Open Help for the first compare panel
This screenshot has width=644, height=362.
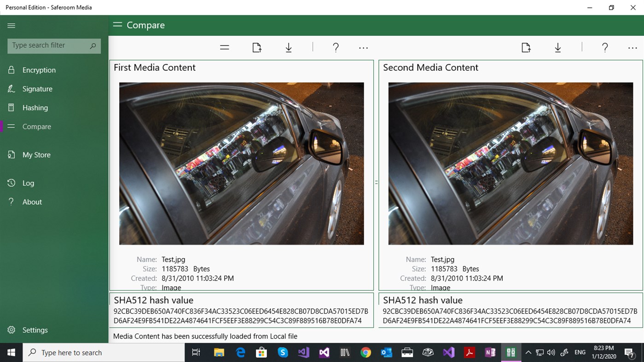point(336,47)
